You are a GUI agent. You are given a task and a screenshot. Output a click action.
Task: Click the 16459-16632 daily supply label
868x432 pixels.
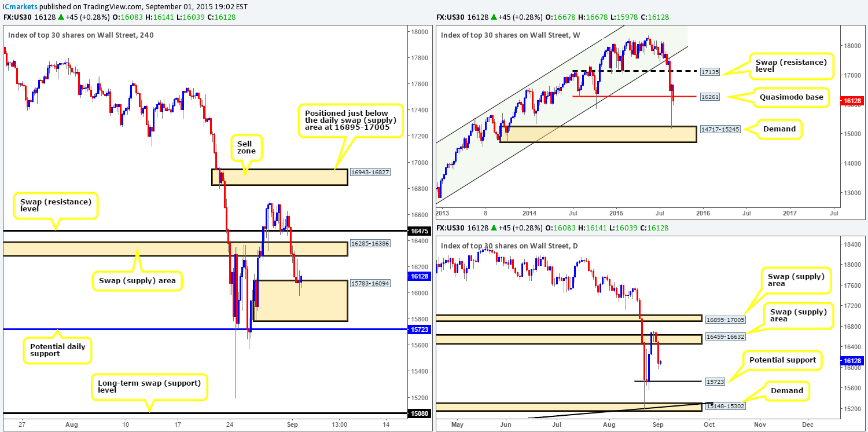tap(726, 336)
